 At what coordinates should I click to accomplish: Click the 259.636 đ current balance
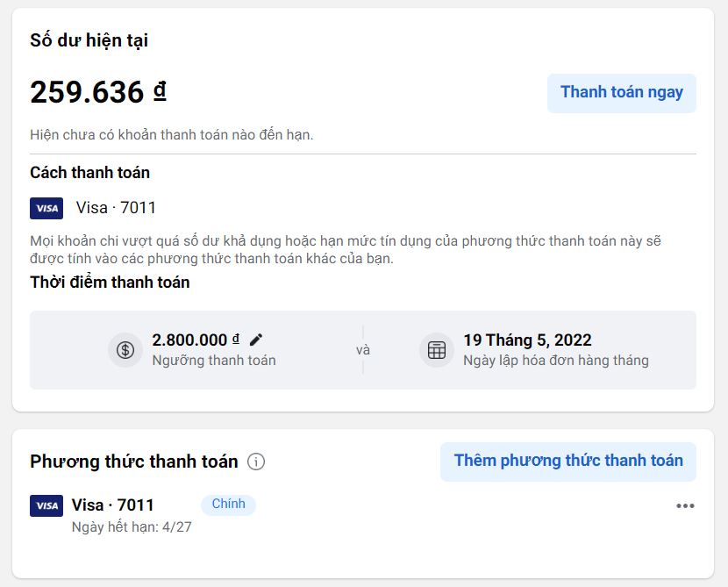pyautogui.click(x=98, y=91)
